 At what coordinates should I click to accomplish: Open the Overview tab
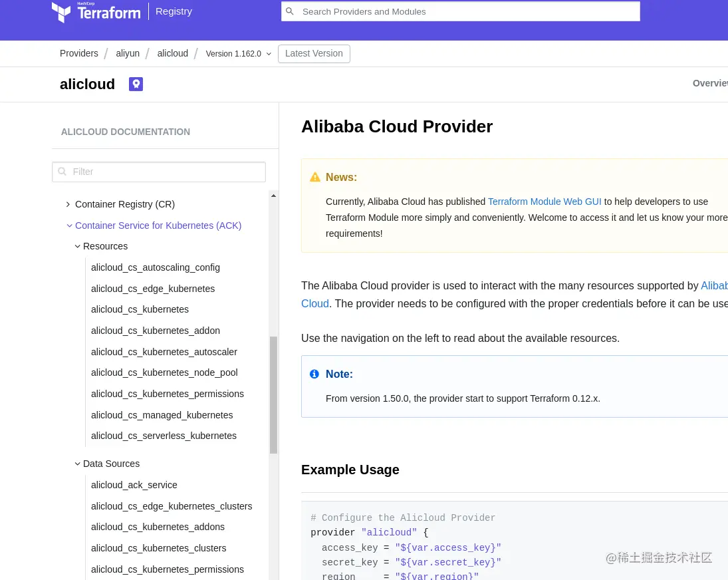(x=710, y=83)
